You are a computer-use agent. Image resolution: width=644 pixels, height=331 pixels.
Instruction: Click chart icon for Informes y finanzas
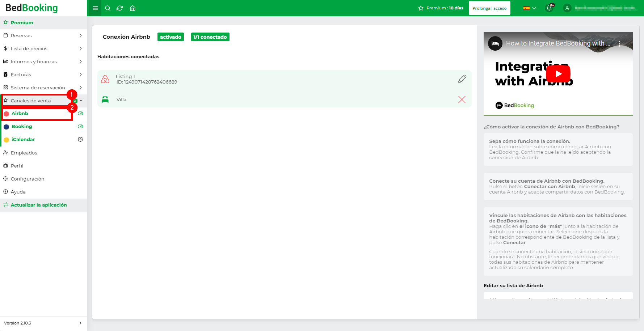pyautogui.click(x=5, y=61)
